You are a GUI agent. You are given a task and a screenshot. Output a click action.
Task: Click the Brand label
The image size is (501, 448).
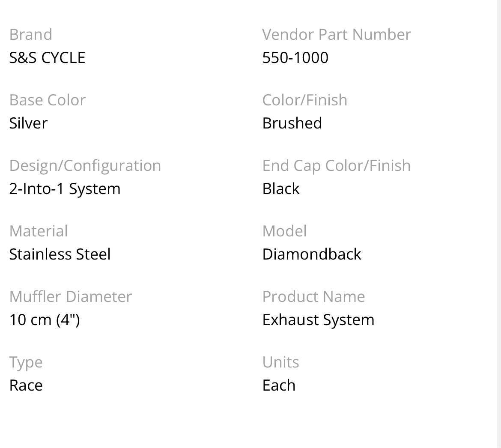31,35
